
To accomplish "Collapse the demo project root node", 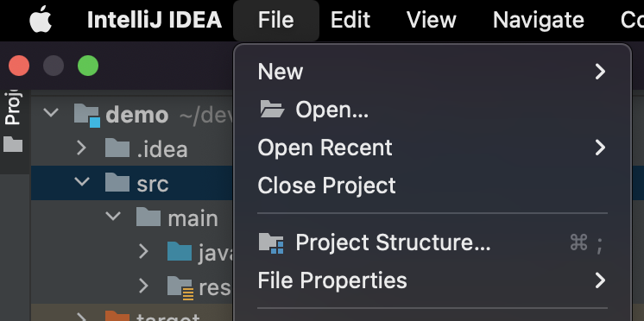I will 51,112.
